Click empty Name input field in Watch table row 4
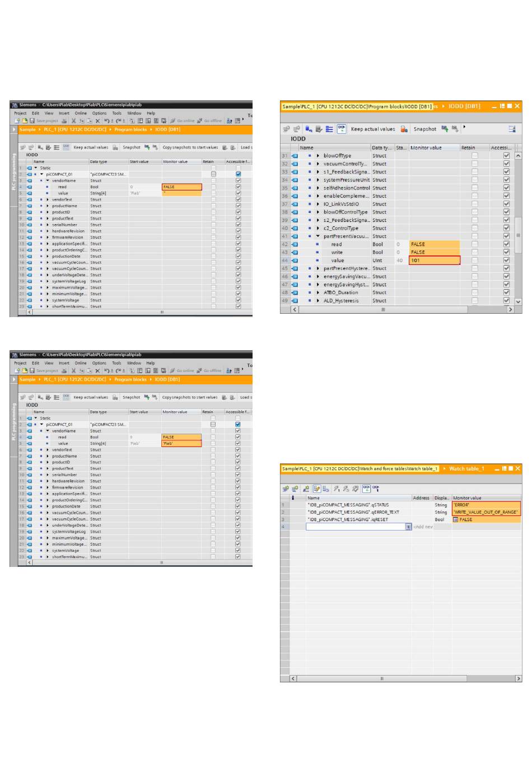 click(356, 527)
